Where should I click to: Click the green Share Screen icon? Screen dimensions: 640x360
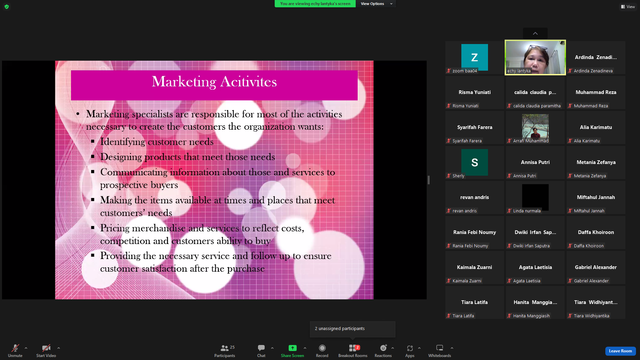[292, 348]
